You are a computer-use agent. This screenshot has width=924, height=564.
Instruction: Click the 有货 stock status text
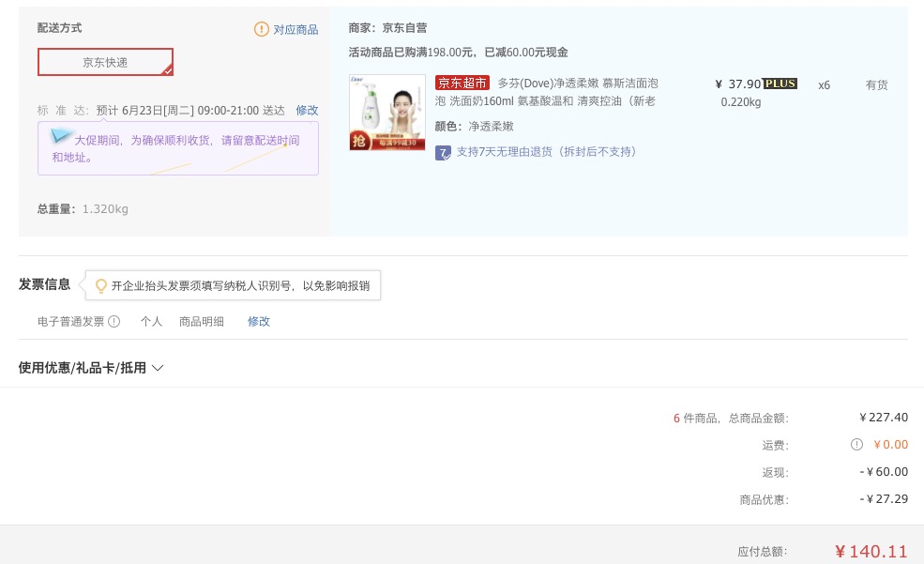pyautogui.click(x=876, y=84)
